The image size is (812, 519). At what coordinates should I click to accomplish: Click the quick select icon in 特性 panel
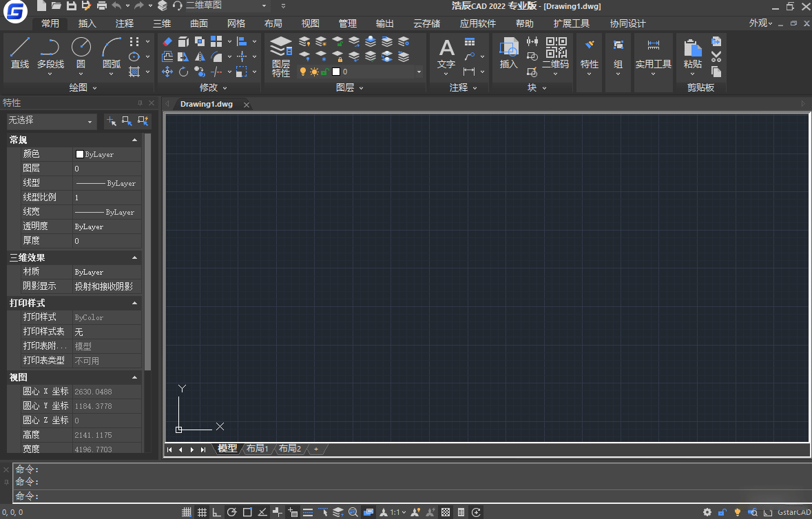[x=143, y=121]
